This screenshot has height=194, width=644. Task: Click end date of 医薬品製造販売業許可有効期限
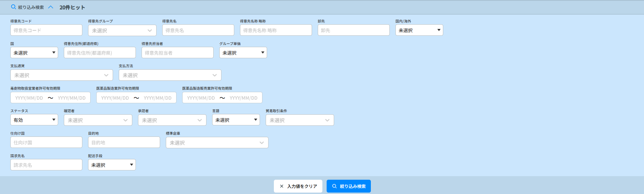tap(243, 98)
